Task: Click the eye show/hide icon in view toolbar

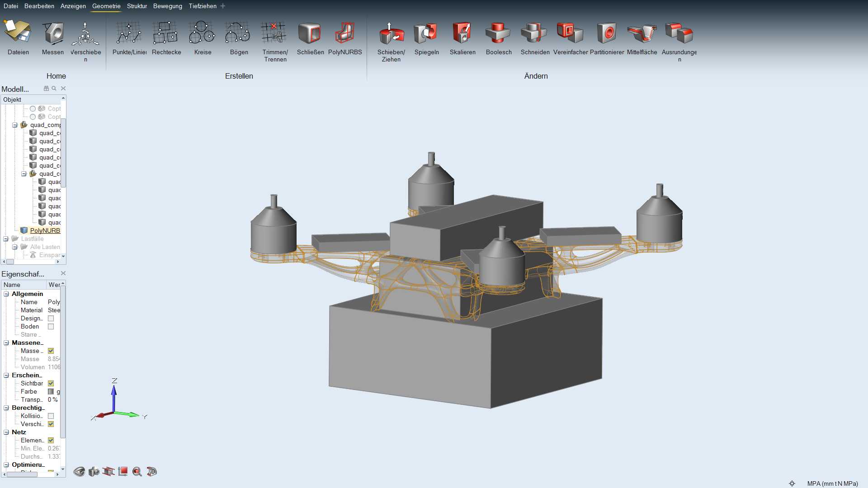Action: [x=79, y=472]
